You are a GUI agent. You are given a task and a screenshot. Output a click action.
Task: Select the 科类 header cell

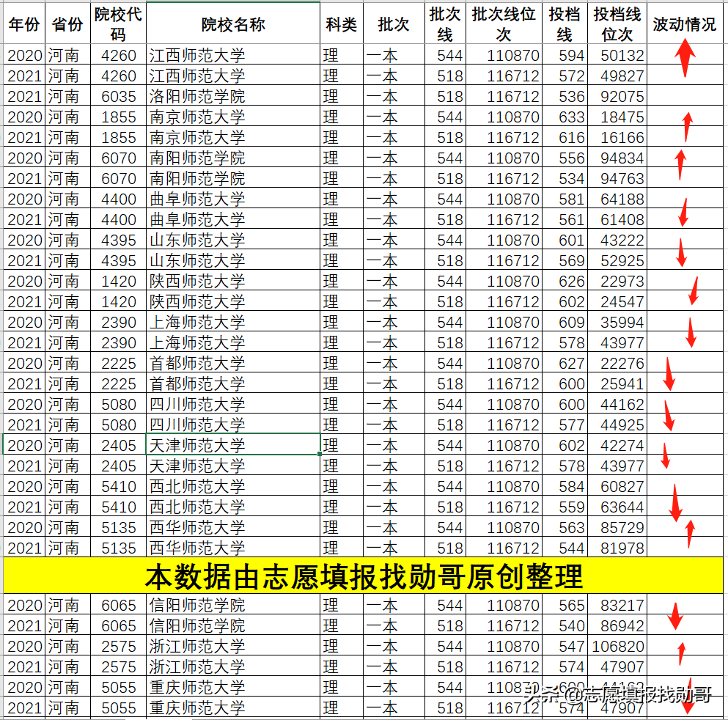point(339,24)
